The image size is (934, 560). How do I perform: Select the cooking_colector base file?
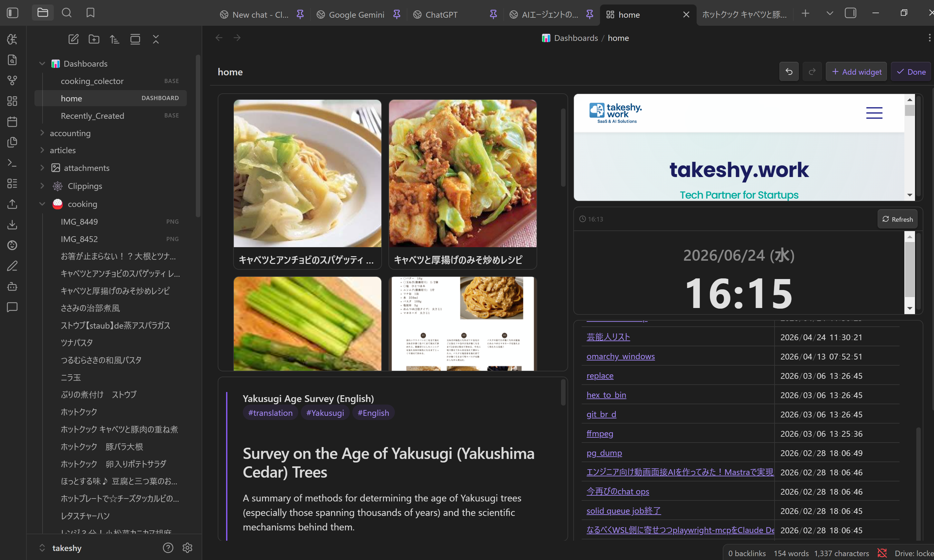[110, 81]
